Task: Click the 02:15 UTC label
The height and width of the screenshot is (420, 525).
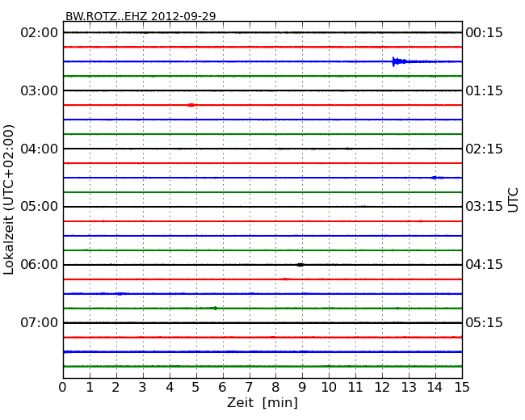Action: pyautogui.click(x=484, y=149)
